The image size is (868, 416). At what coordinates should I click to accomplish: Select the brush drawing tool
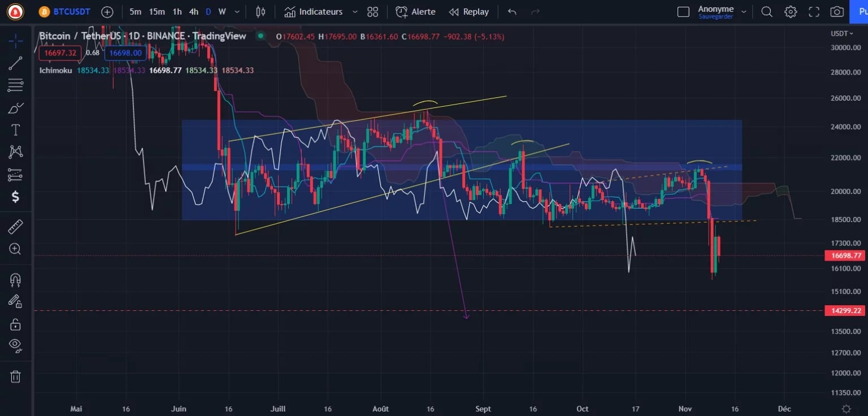click(15, 108)
